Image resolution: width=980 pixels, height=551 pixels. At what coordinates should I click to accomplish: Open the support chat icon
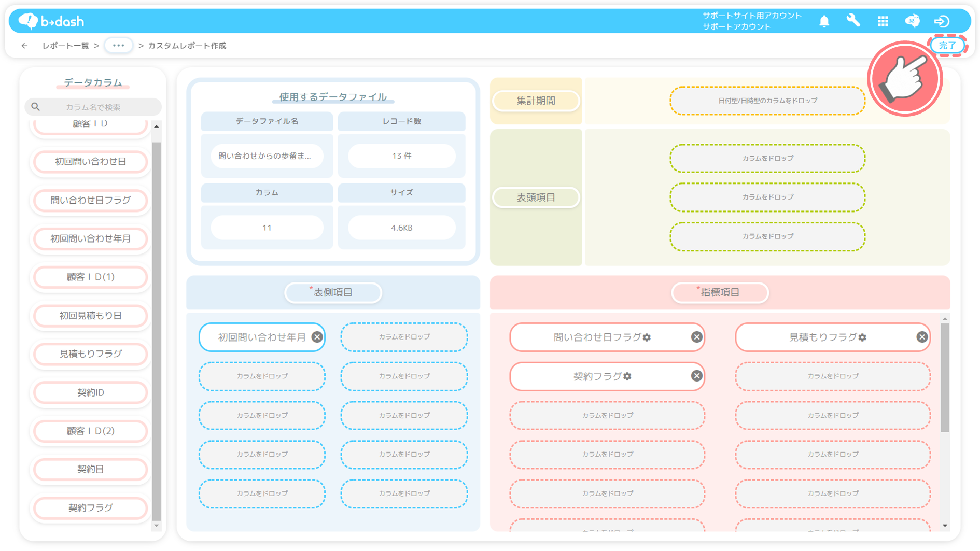pos(912,21)
